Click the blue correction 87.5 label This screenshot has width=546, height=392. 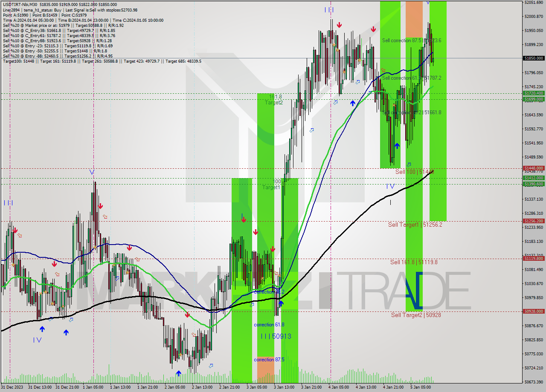(269, 360)
